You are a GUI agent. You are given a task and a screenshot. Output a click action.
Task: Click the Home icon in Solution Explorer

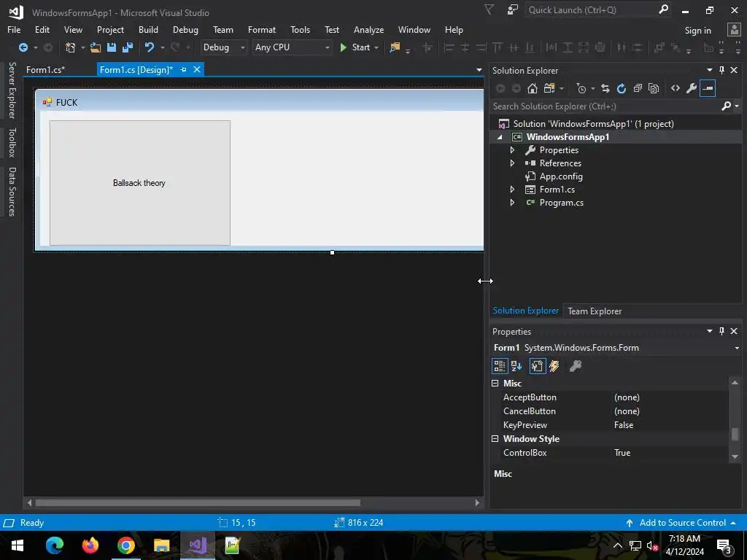[x=532, y=88]
